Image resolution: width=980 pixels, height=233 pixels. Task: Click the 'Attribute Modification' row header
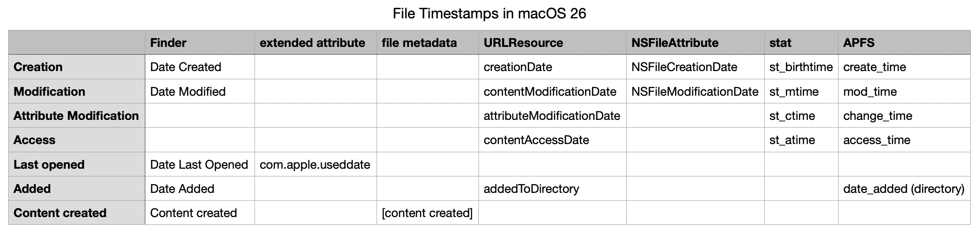coord(76,116)
